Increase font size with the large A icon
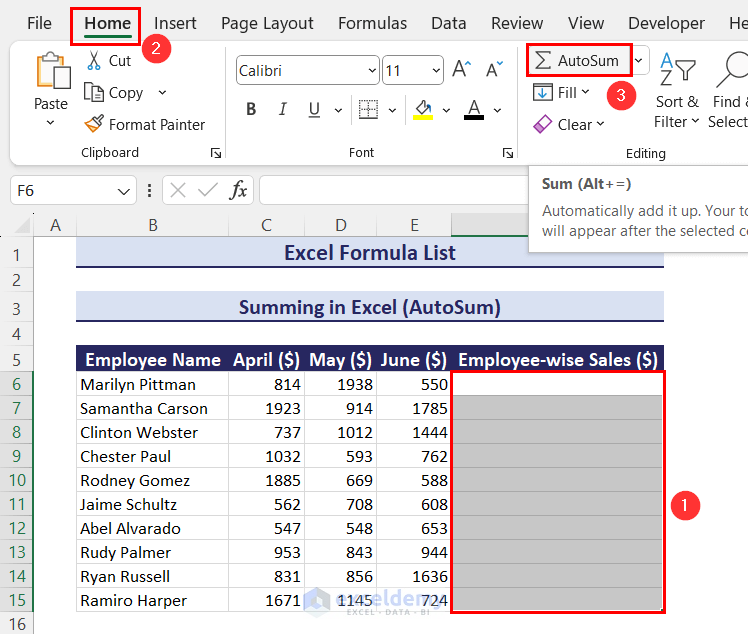Image resolution: width=748 pixels, height=634 pixels. pos(461,70)
